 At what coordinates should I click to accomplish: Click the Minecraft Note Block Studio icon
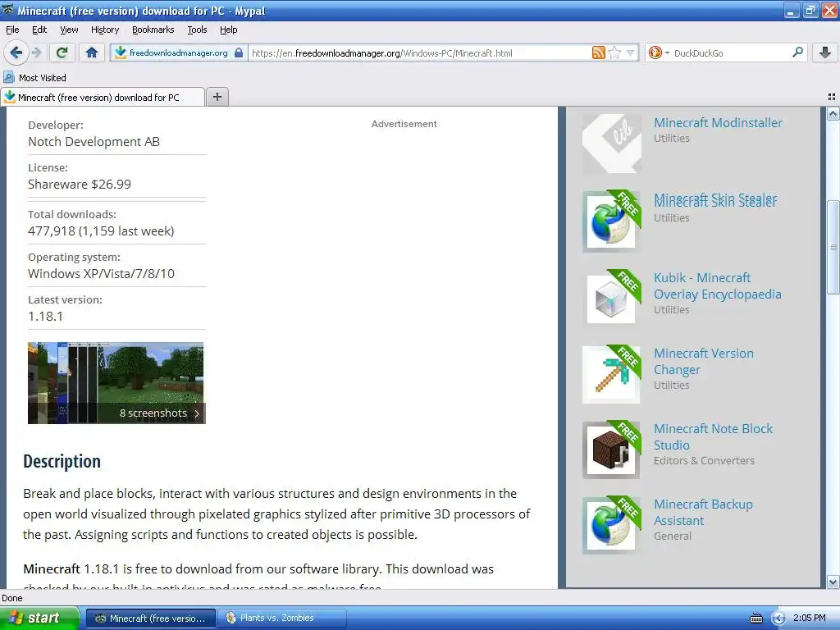612,450
